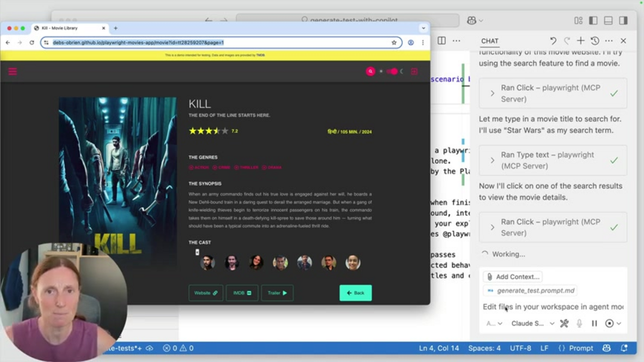Switch to the CHAT panel tab
Viewport: 644px width, 362px height.
pos(490,41)
